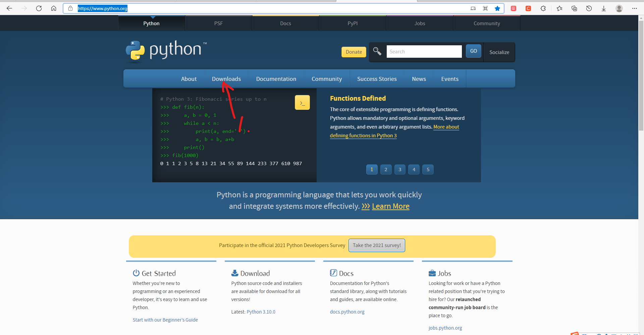Open the History clock icon
The height and width of the screenshot is (335, 644).
tap(589, 8)
